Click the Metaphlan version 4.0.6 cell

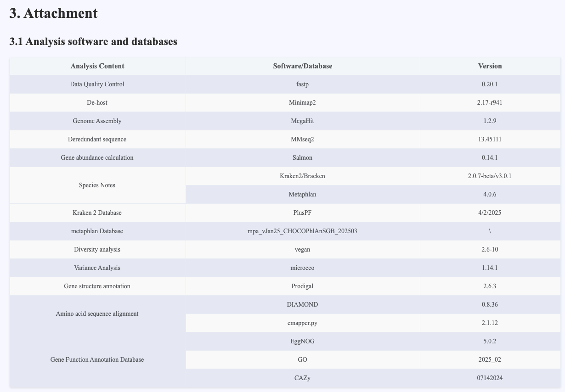click(x=490, y=195)
